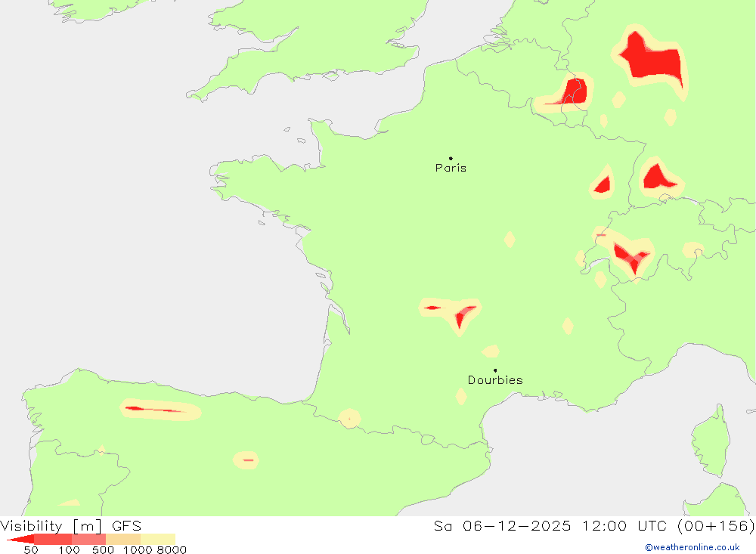This screenshot has height=554, width=756.
Task: Click the Visibility [m] GFS title
Action: (x=71, y=525)
